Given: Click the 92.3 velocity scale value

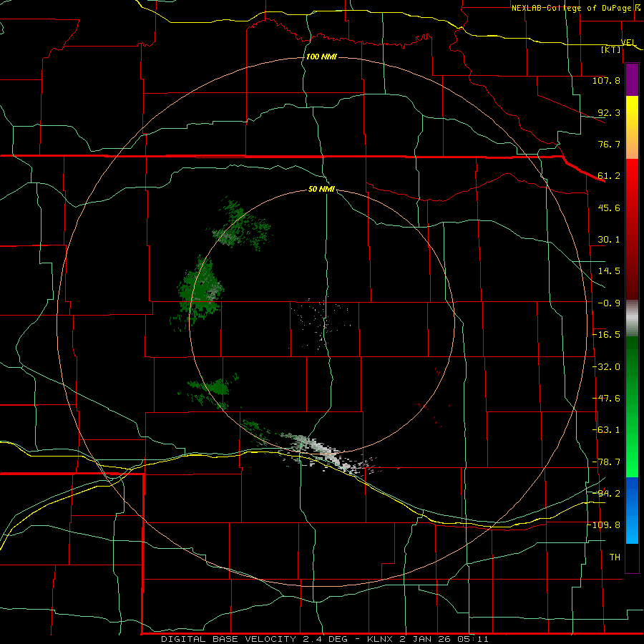Looking at the screenshot, I should pyautogui.click(x=609, y=112).
